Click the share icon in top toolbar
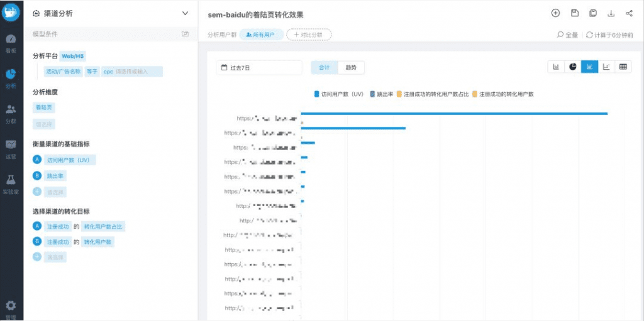 (629, 13)
